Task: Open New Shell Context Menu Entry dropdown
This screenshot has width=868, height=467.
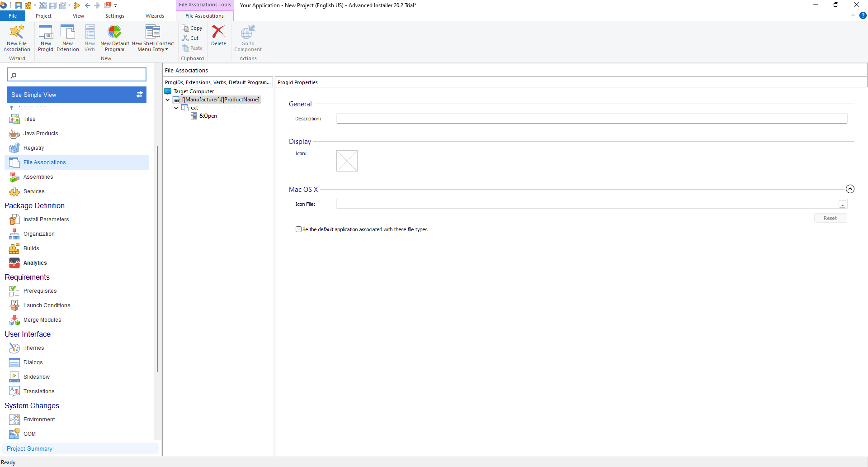Action: point(153,38)
